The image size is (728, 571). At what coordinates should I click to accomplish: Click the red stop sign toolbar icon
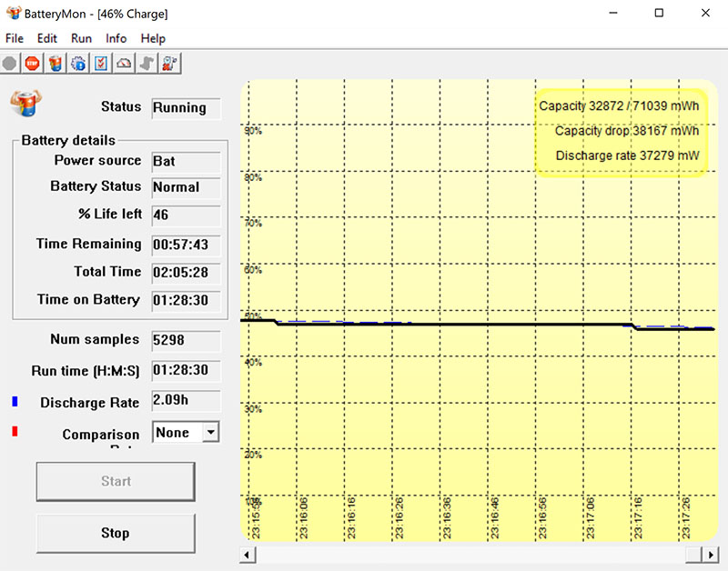[33, 64]
